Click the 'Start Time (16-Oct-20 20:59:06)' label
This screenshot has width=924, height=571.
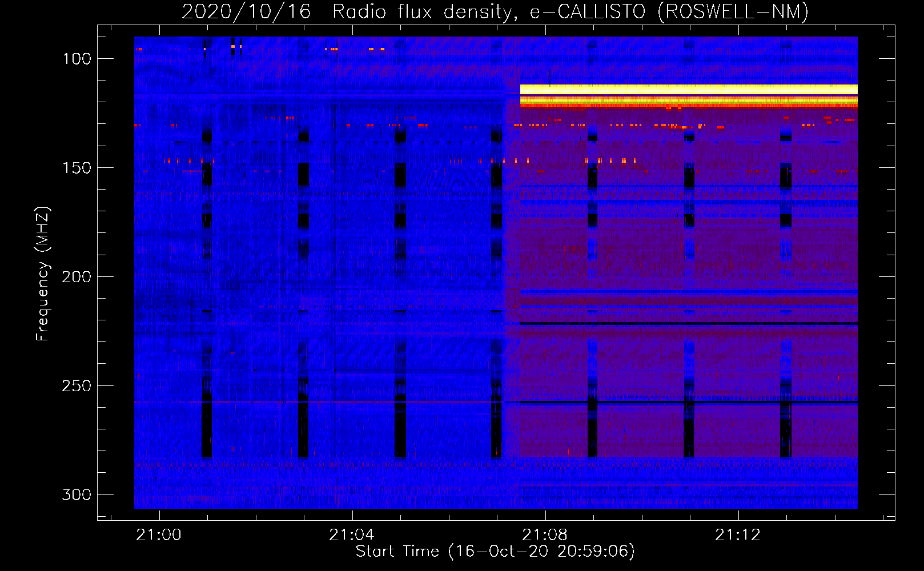coord(495,552)
